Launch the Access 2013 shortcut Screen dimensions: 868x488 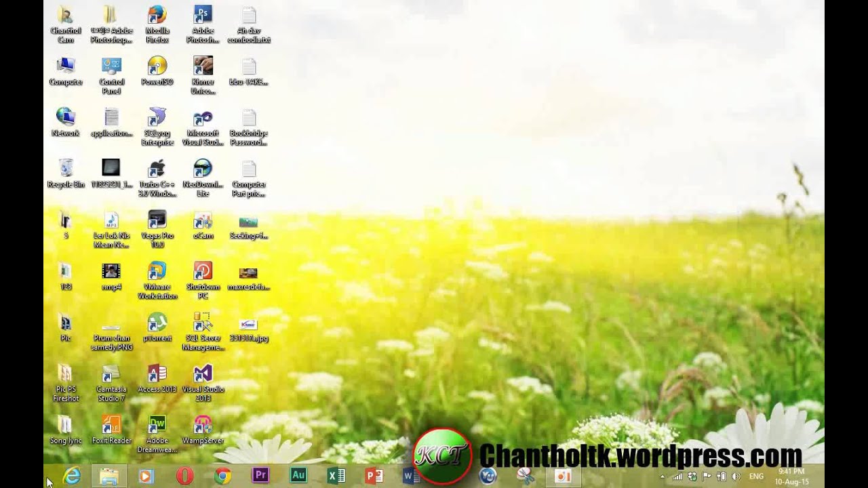[x=157, y=379]
